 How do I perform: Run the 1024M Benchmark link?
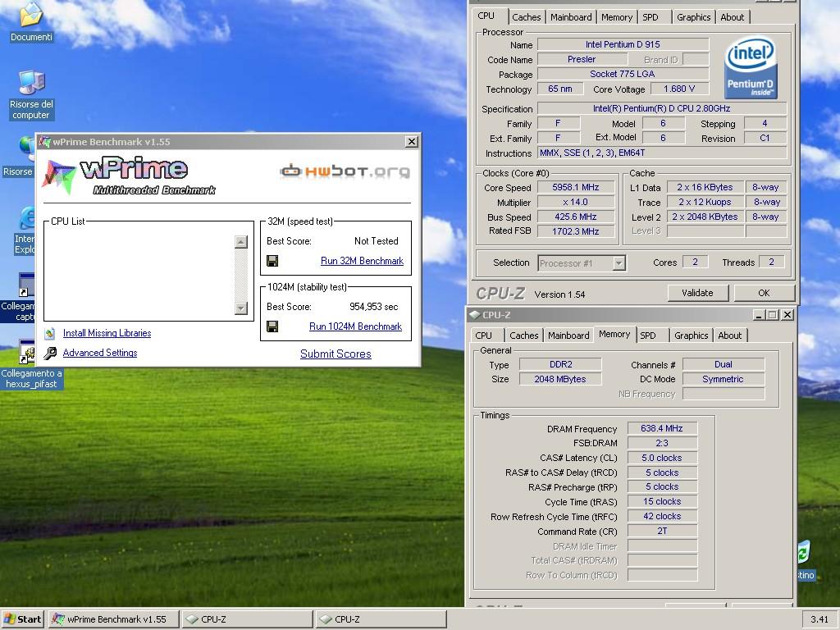pyautogui.click(x=356, y=326)
